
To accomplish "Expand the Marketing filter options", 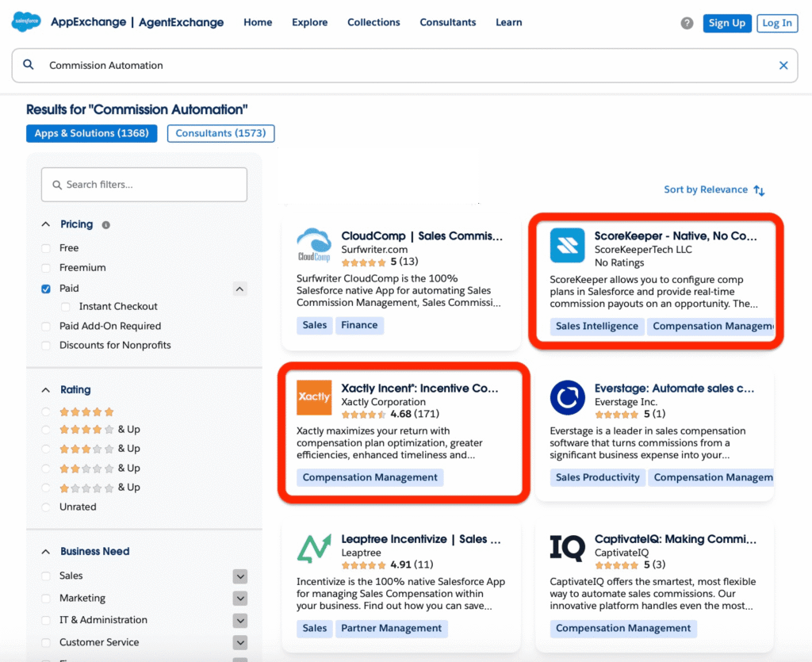I will (x=240, y=598).
